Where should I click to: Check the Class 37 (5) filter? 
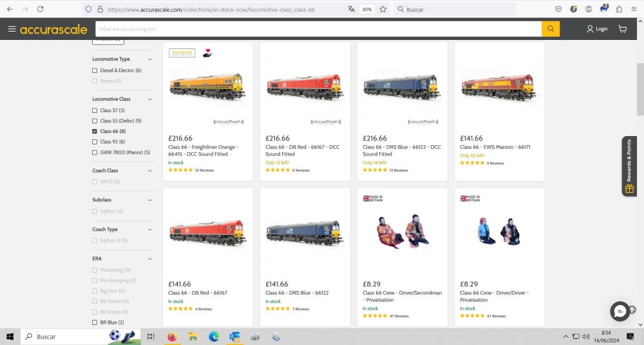click(95, 110)
